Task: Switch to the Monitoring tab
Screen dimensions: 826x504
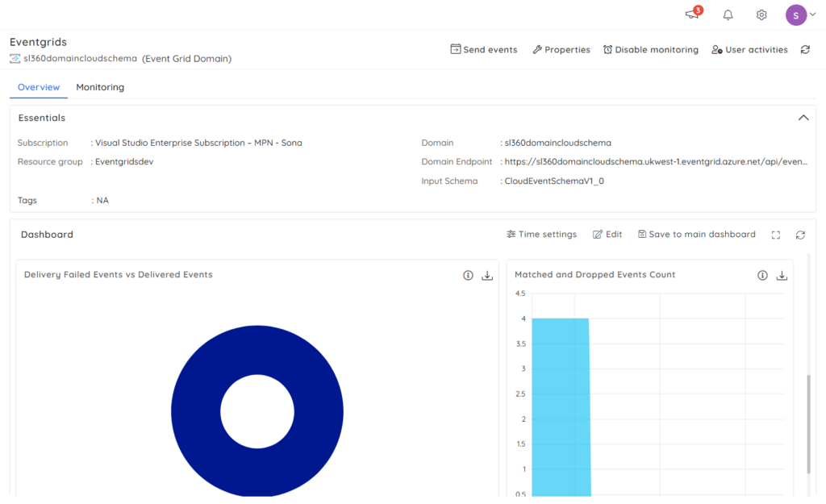Action: (x=100, y=87)
